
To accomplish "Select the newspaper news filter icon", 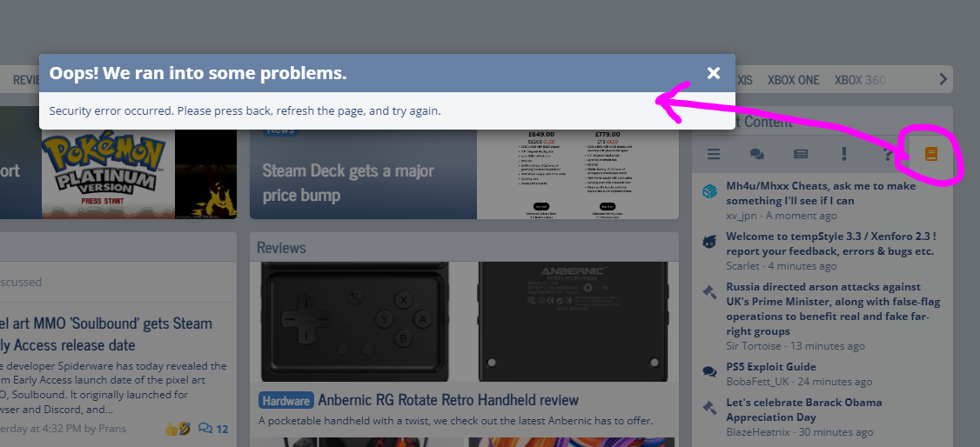I will 801,154.
